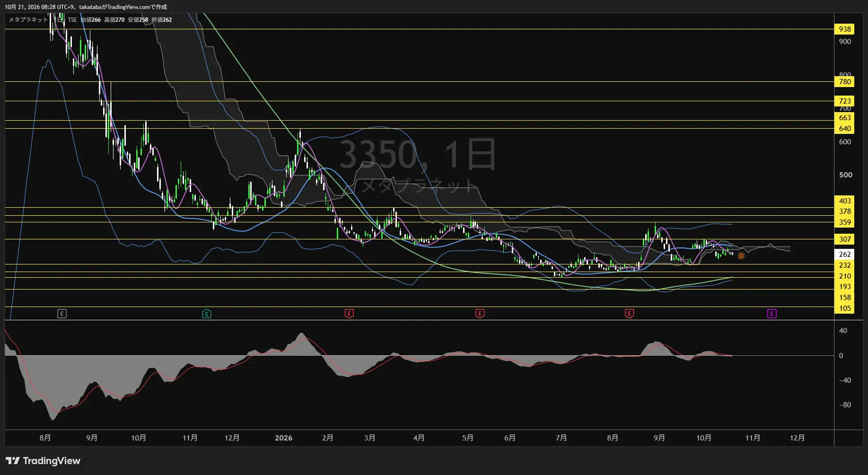Select the 378 price level label
Image resolution: width=868 pixels, height=475 pixels.
(844, 211)
